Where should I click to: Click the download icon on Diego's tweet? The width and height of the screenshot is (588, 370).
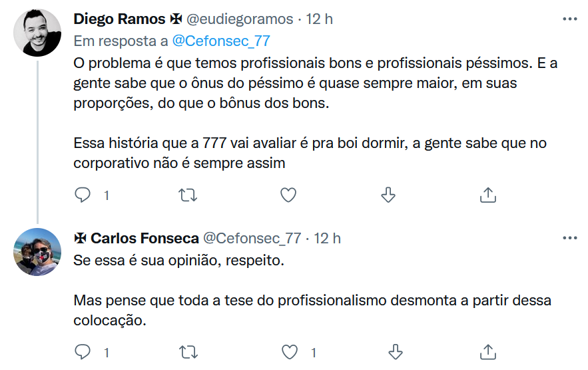click(x=388, y=195)
